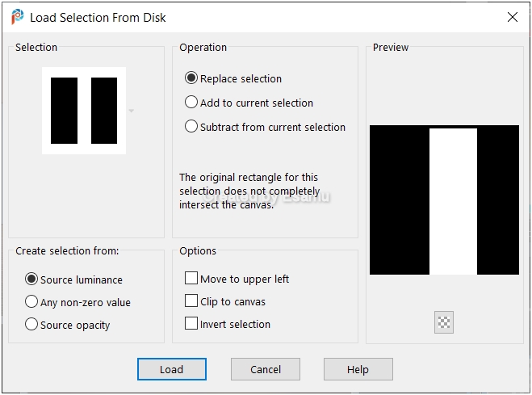Click the Invert selection label text

click(235, 325)
